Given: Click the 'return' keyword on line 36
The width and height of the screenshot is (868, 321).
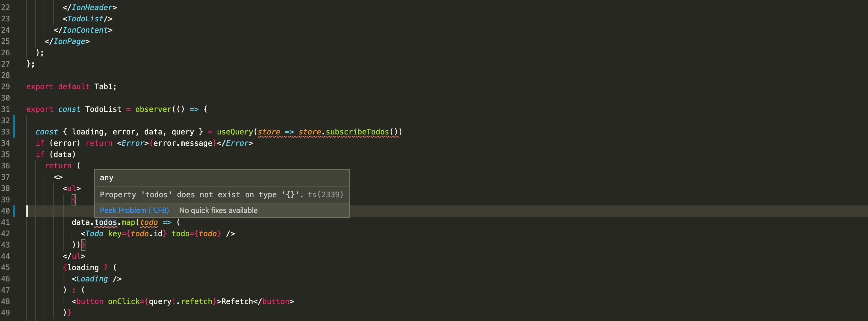Looking at the screenshot, I should [x=58, y=166].
